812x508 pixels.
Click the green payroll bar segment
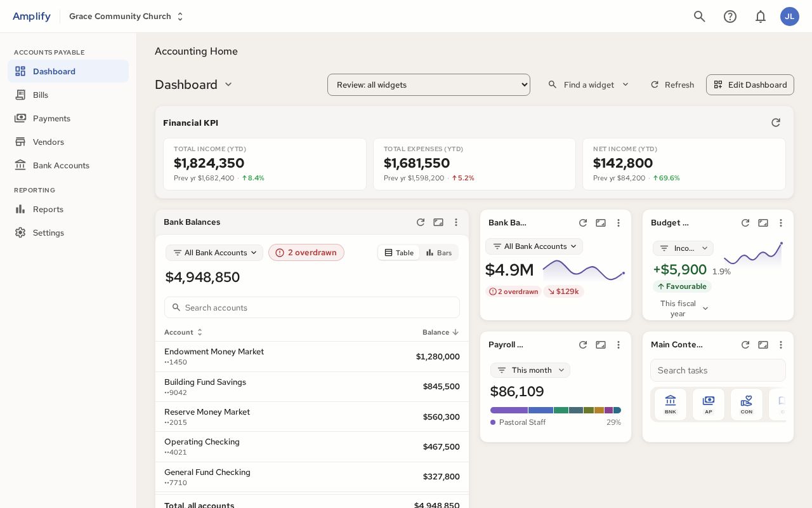click(561, 410)
